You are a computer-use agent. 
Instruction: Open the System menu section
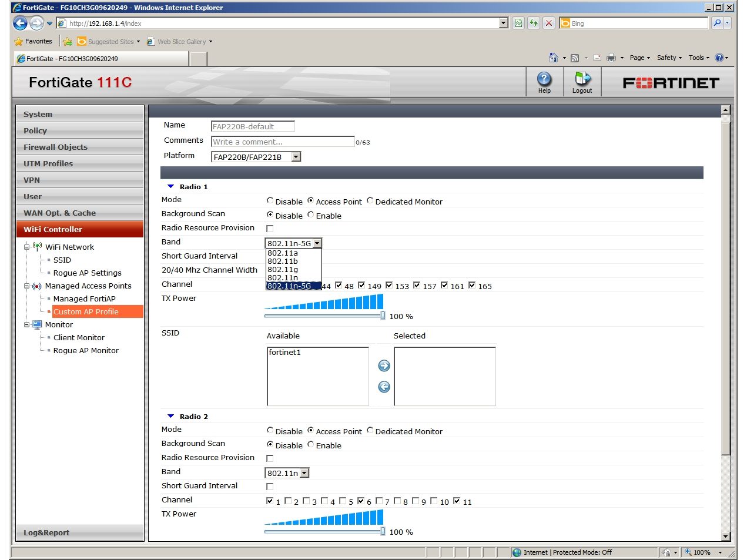click(80, 114)
